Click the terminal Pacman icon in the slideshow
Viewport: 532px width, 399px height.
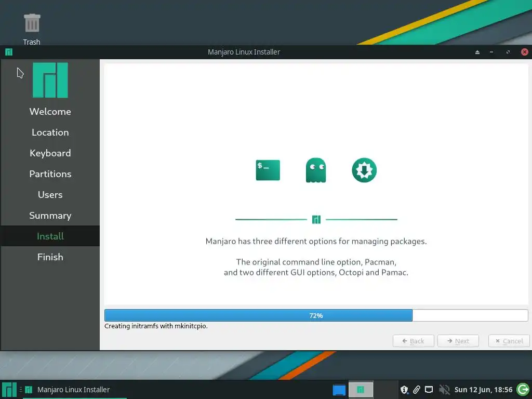[268, 170]
